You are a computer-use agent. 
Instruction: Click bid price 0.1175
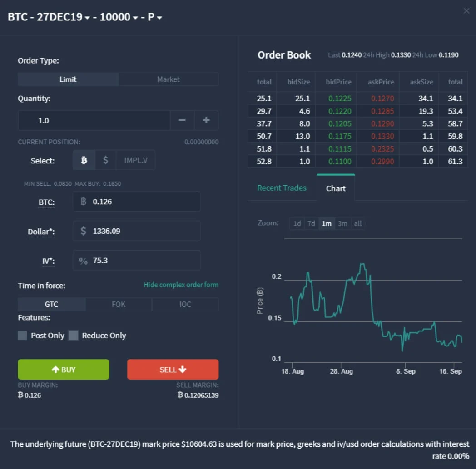pyautogui.click(x=340, y=137)
